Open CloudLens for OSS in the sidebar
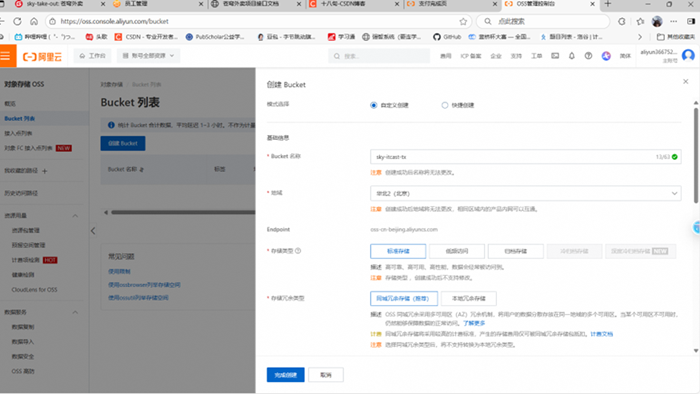The image size is (700, 394). (x=34, y=290)
